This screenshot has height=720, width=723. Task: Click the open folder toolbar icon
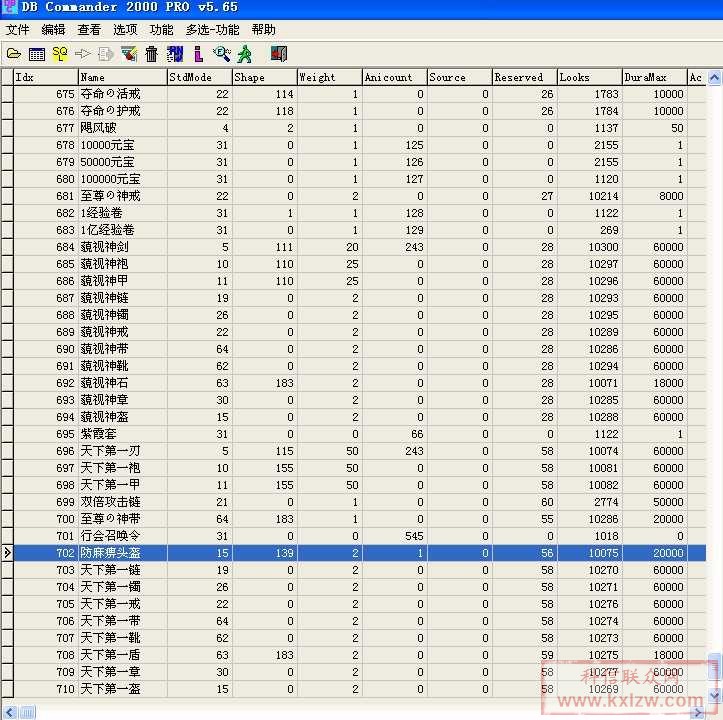tap(14, 54)
